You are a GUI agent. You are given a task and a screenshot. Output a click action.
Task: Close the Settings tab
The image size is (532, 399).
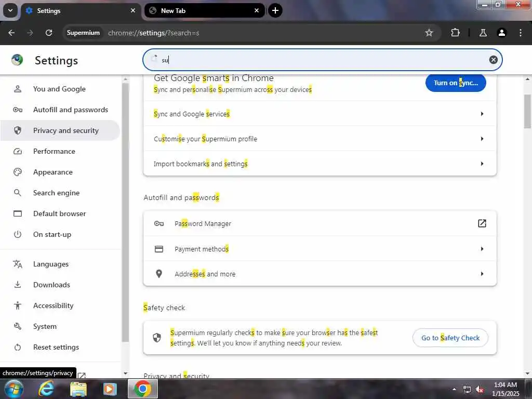[x=133, y=10]
